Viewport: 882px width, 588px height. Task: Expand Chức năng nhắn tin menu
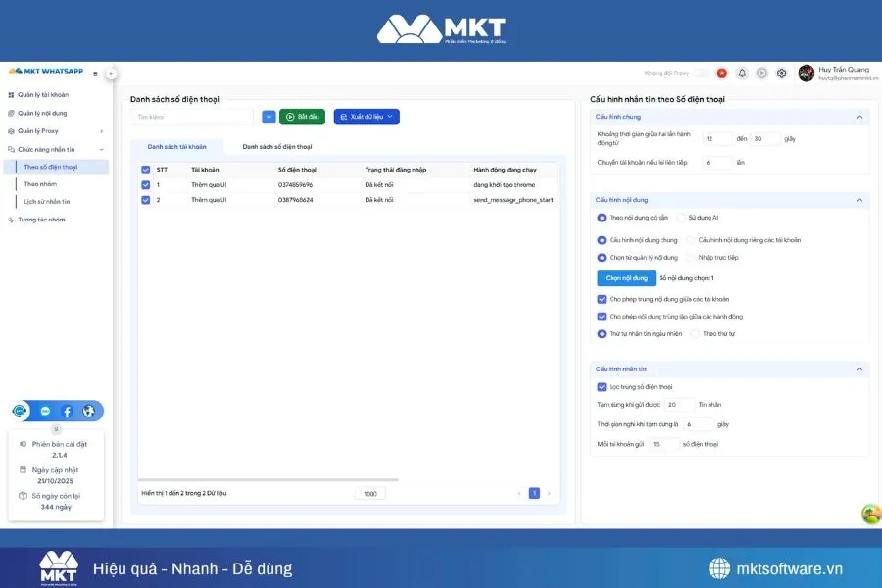pos(46,151)
